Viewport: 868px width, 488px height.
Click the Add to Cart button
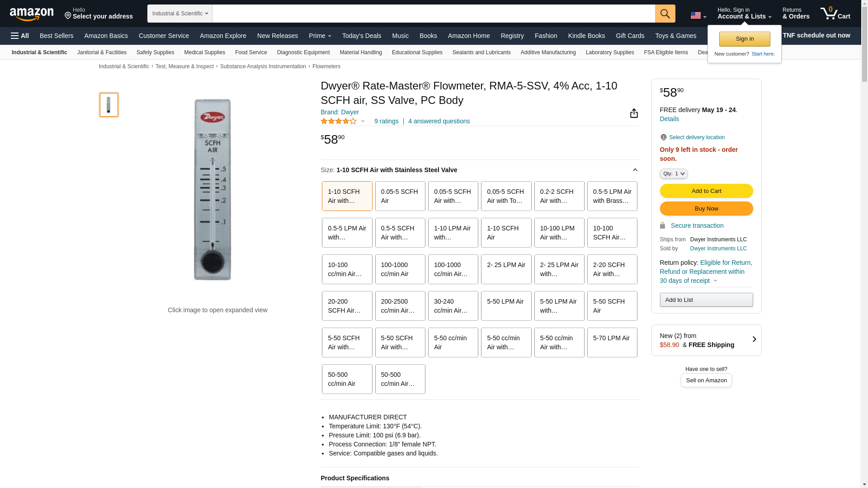706,191
